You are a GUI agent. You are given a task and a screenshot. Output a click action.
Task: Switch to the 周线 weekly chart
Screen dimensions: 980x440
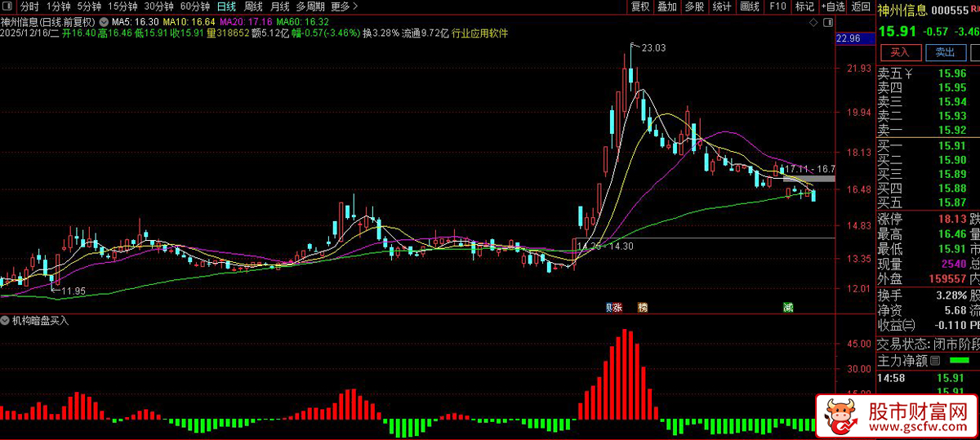click(253, 7)
